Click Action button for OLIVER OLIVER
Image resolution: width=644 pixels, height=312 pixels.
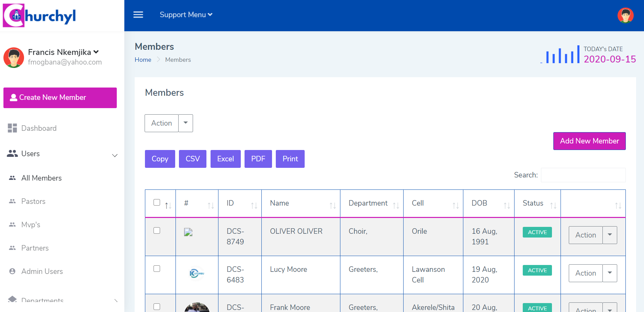[586, 235]
